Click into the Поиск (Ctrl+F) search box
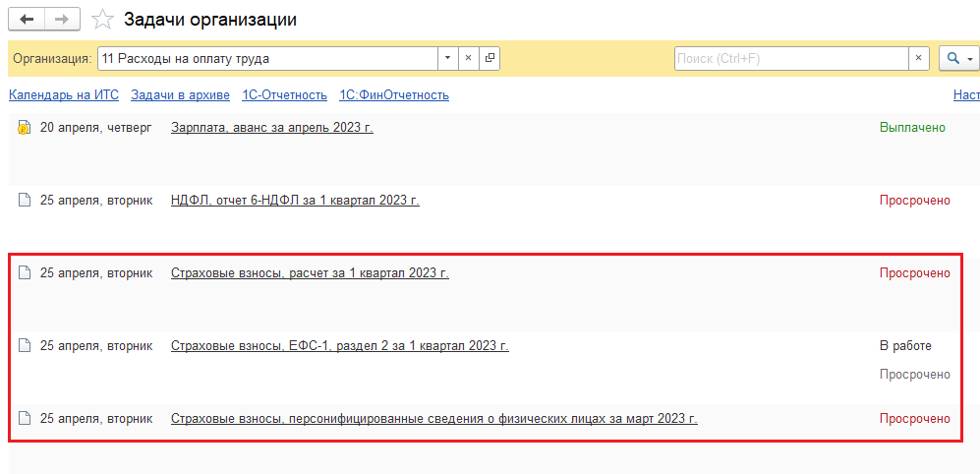The image size is (980, 474). tap(791, 59)
